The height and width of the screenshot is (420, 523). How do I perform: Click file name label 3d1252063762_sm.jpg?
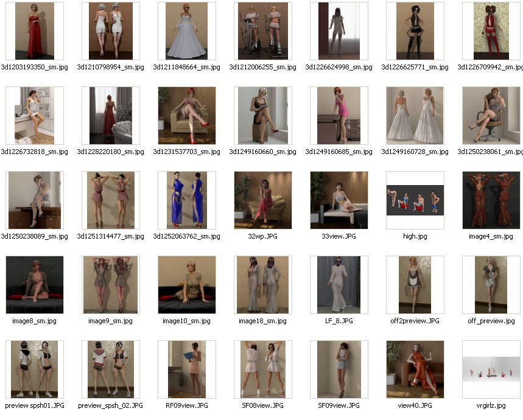pyautogui.click(x=187, y=237)
